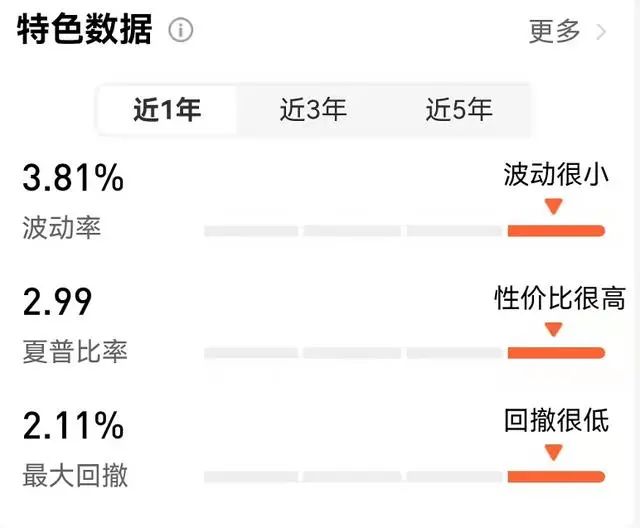The image size is (640, 528).
Task: Switch to the 近5年 tab
Action: coord(459,110)
